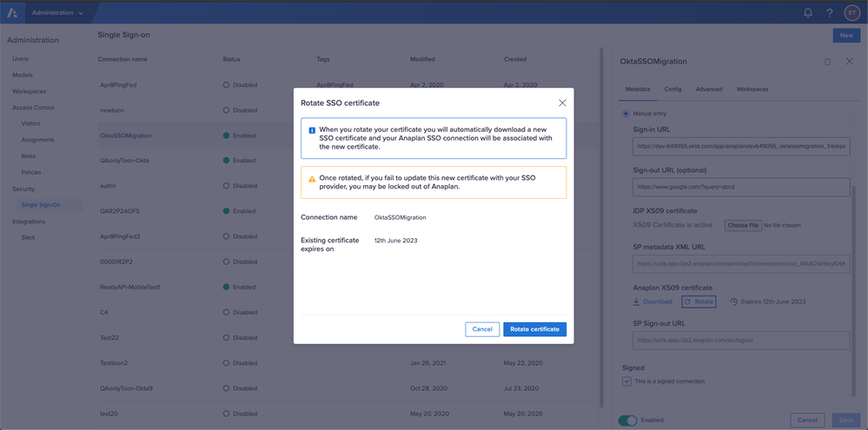Close the OktaSSOMigration side panel
The width and height of the screenshot is (868, 430).
849,62
